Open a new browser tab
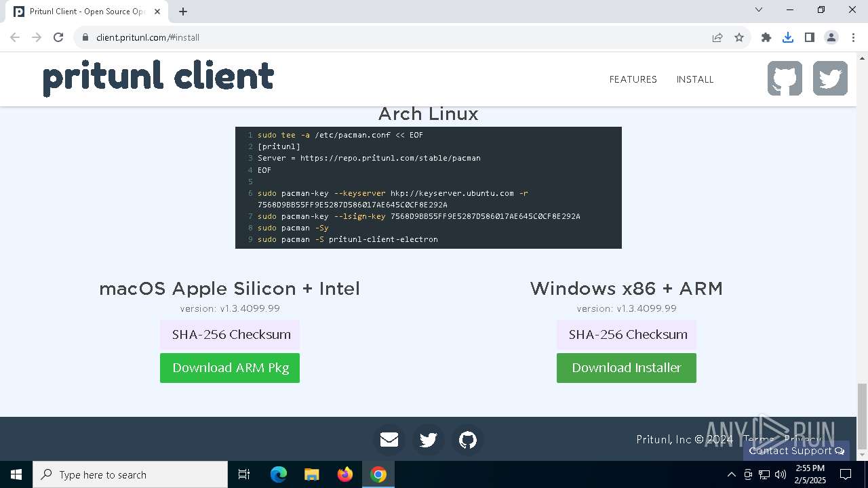 pyautogui.click(x=183, y=11)
